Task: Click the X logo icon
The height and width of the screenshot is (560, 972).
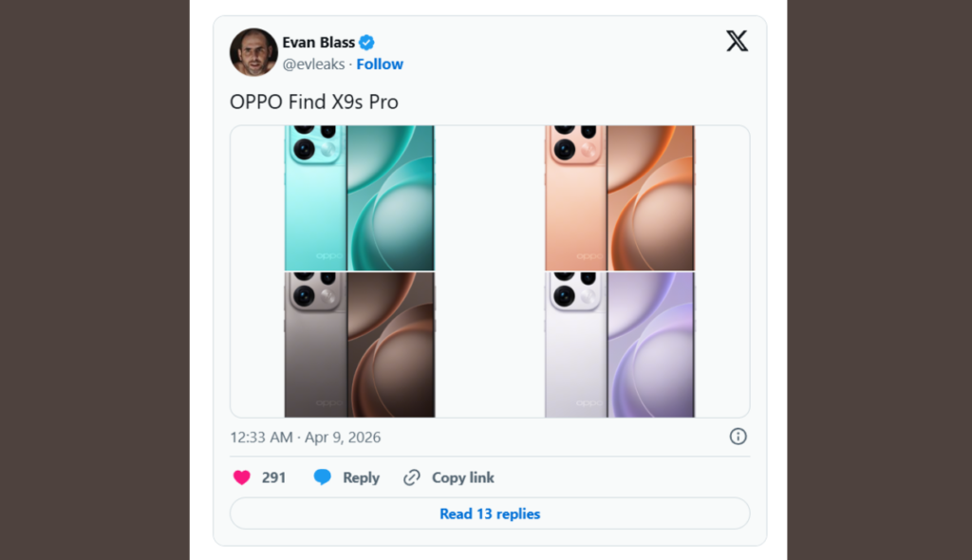Action: (x=738, y=41)
